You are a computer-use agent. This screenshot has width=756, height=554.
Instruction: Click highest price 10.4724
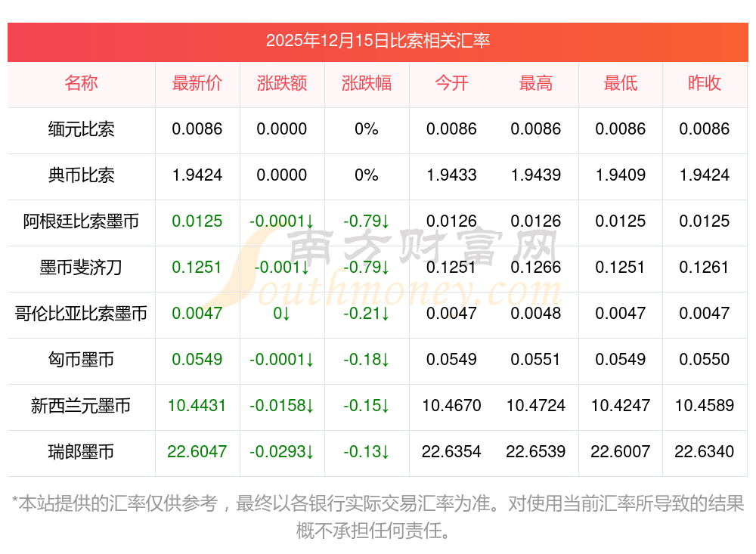[536, 406]
